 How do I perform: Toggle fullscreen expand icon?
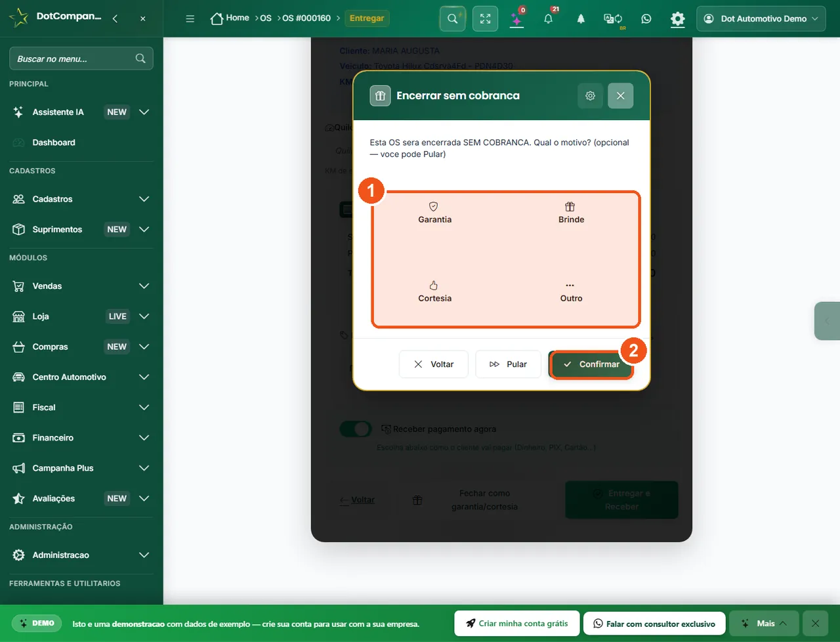486,19
